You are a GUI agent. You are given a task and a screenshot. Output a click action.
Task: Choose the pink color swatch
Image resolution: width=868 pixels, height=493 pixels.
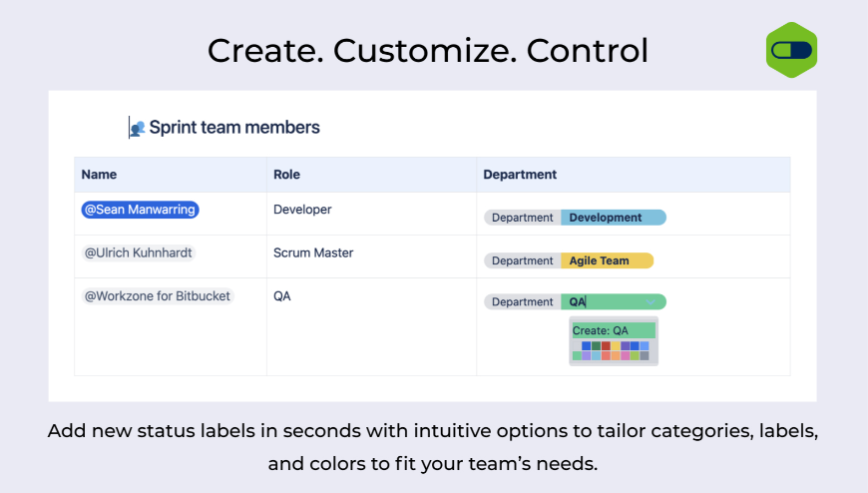point(626,355)
